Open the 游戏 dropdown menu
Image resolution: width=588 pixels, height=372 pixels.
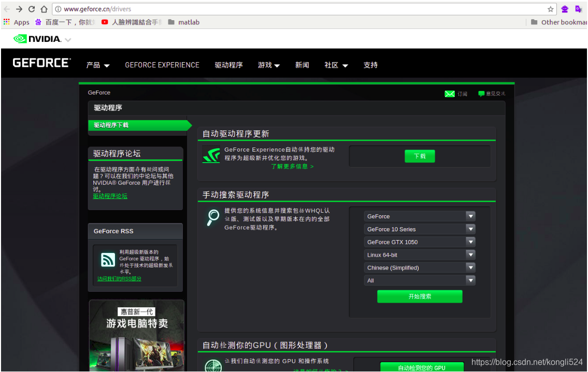[x=269, y=65]
